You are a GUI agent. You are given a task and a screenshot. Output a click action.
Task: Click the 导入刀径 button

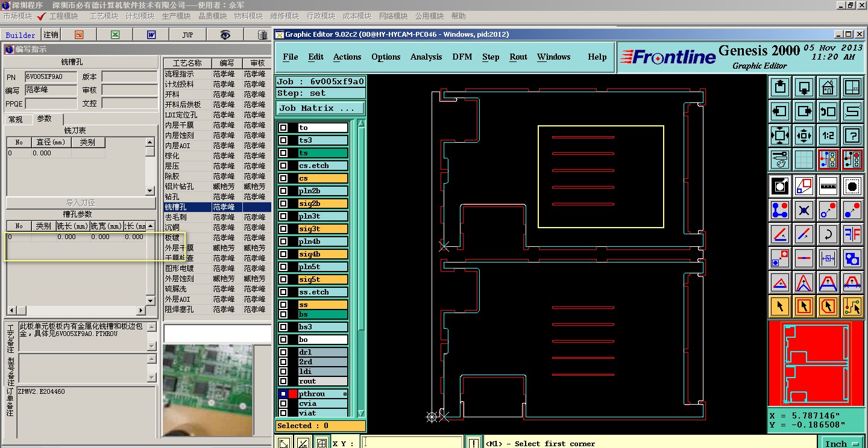(x=80, y=203)
